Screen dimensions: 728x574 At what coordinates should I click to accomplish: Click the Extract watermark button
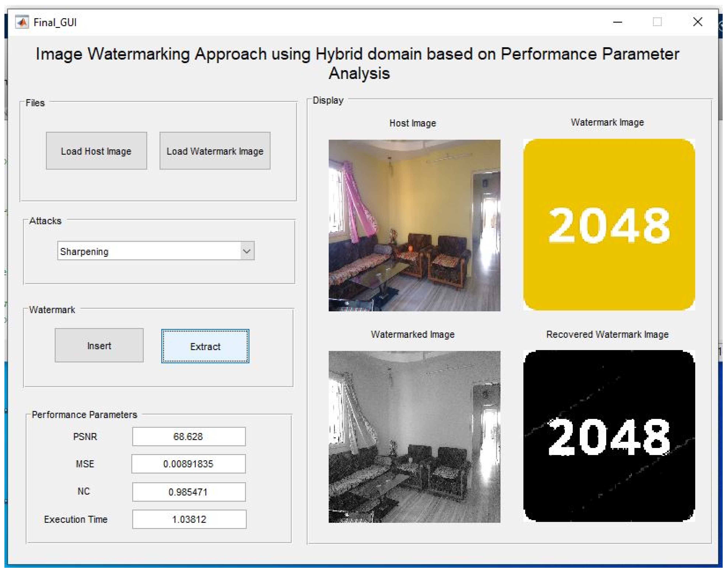[x=205, y=346]
